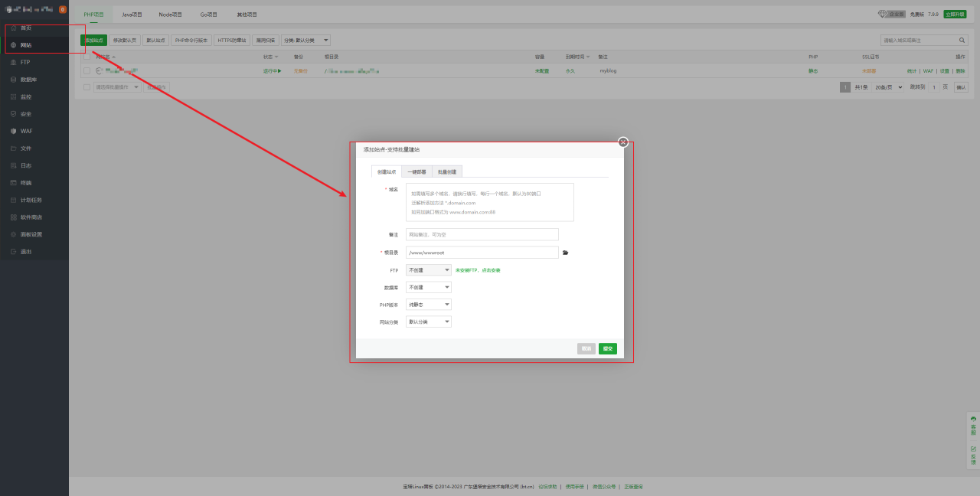This screenshot has width=980, height=496.
Task: Click the search magnifier icon in site list
Action: (962, 40)
